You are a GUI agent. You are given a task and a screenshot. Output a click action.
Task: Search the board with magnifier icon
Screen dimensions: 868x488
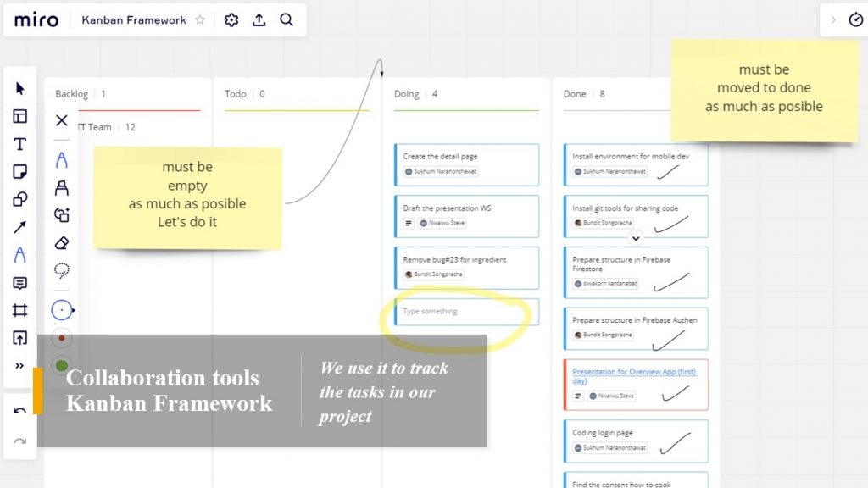[x=287, y=20]
